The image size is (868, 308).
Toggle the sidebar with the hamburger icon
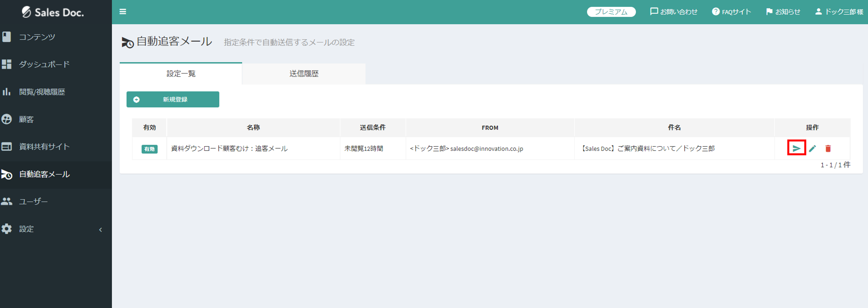[123, 11]
